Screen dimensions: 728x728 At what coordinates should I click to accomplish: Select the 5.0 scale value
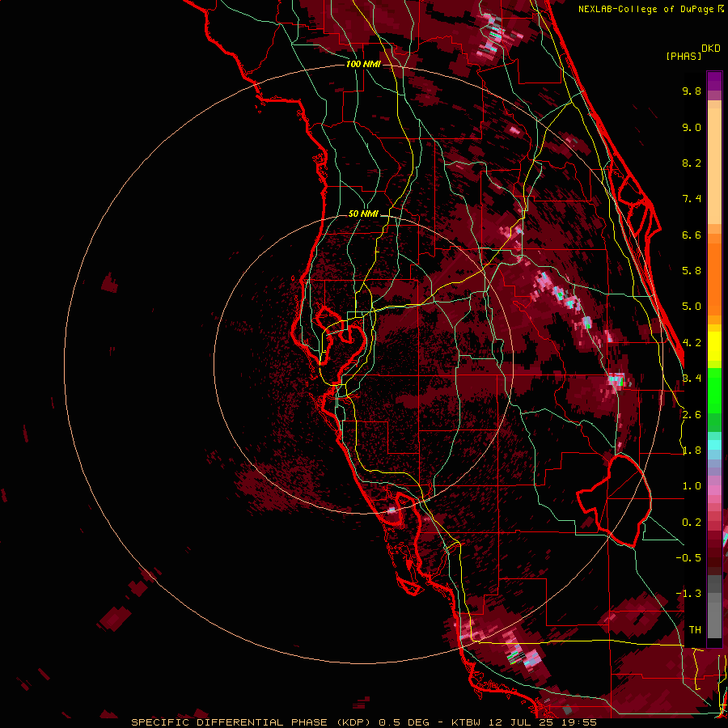pos(692,307)
